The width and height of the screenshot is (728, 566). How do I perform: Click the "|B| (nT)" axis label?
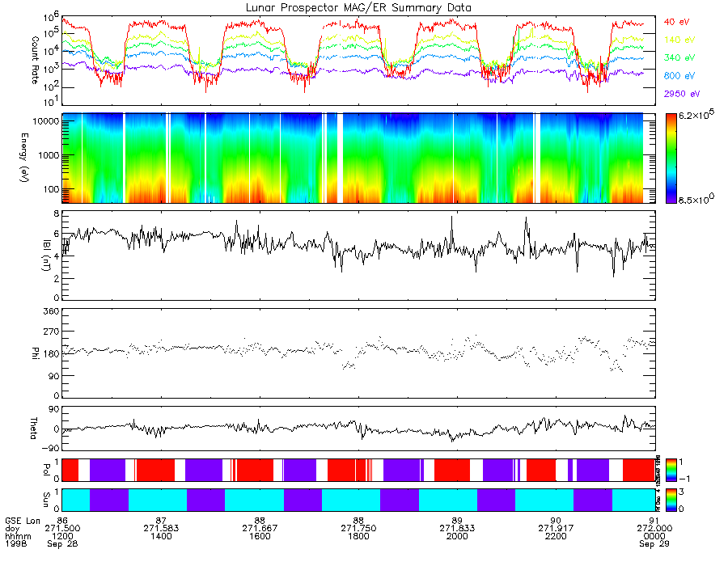click(46, 256)
